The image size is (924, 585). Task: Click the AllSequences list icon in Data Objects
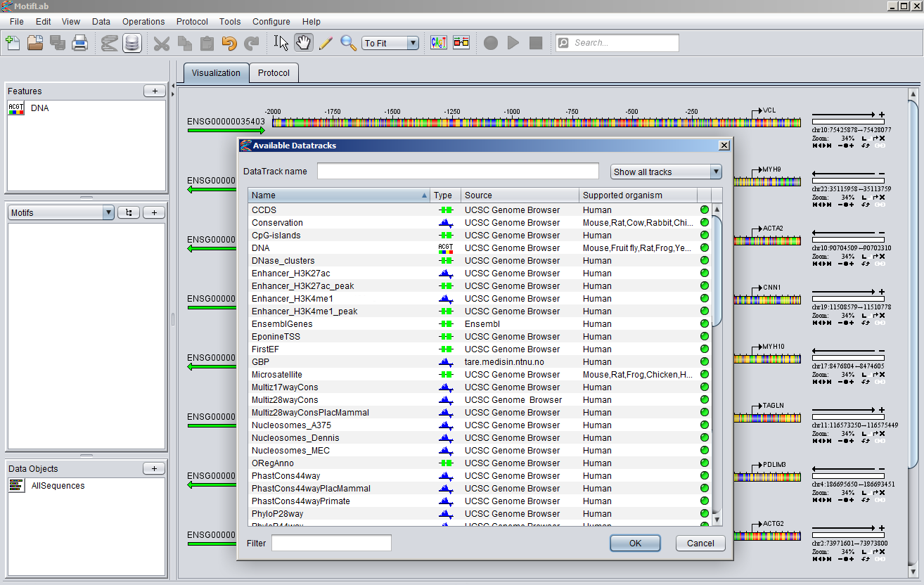point(16,485)
